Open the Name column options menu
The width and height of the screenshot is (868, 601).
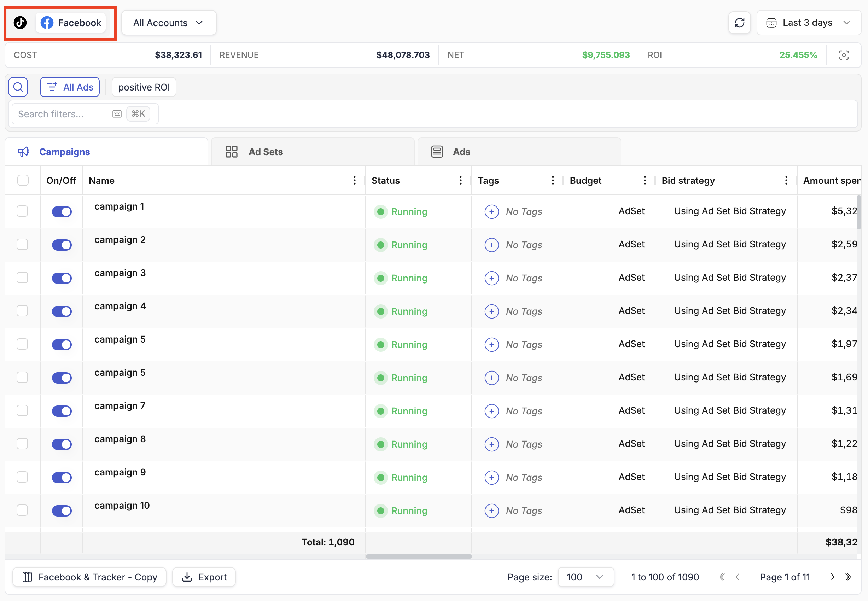point(354,180)
